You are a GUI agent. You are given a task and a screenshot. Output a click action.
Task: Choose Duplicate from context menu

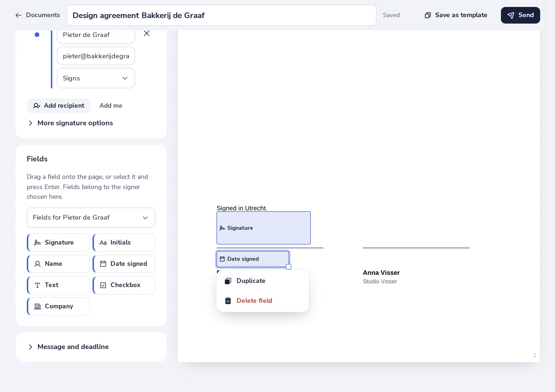pos(263,281)
